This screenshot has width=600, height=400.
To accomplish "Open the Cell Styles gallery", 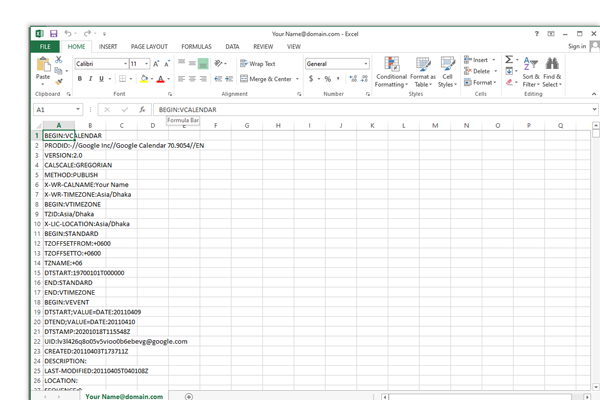I will (x=447, y=72).
